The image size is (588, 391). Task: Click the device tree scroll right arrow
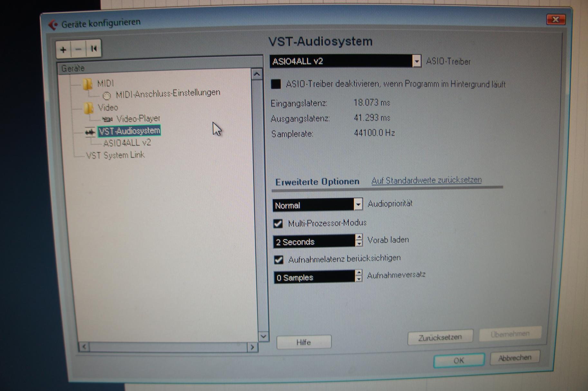[x=252, y=347]
